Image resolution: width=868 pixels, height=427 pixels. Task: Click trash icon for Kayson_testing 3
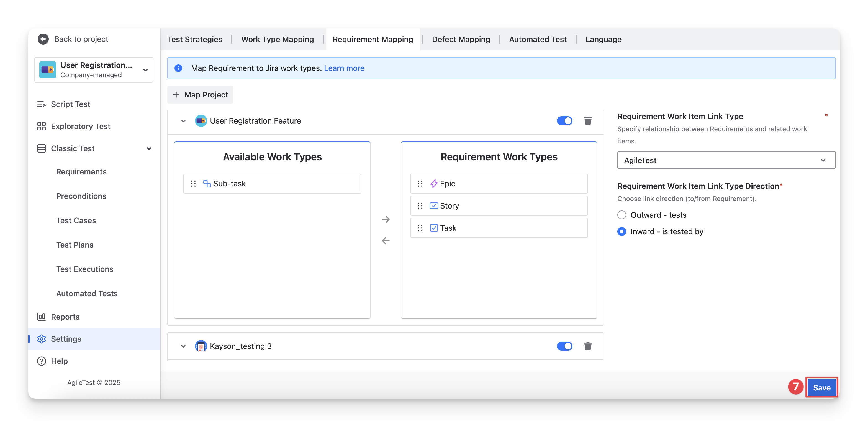[588, 346]
